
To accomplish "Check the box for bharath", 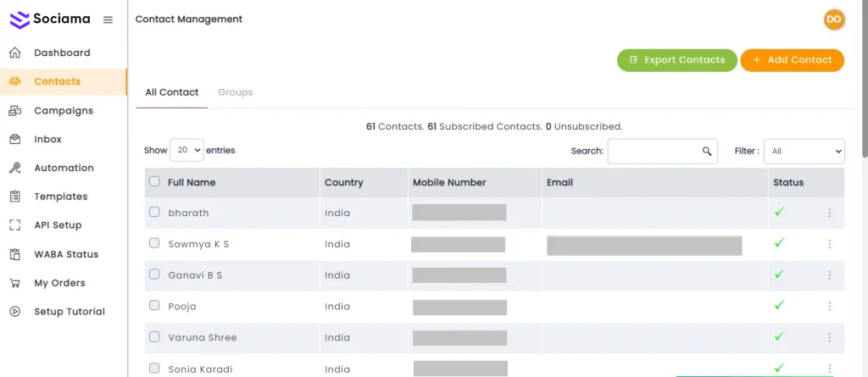I will (154, 212).
